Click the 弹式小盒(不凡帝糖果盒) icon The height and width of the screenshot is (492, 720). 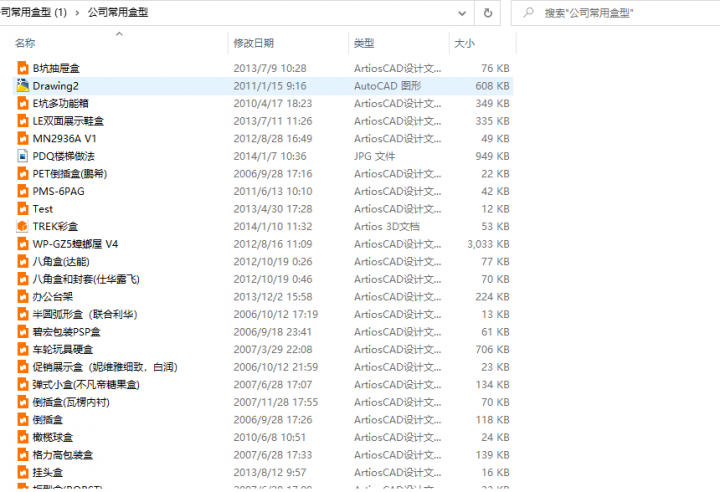click(x=22, y=385)
